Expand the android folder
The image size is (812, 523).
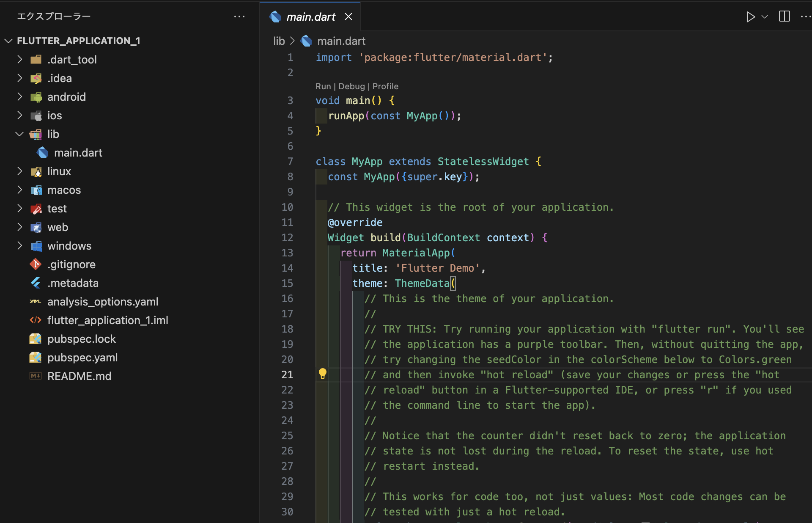click(x=66, y=97)
